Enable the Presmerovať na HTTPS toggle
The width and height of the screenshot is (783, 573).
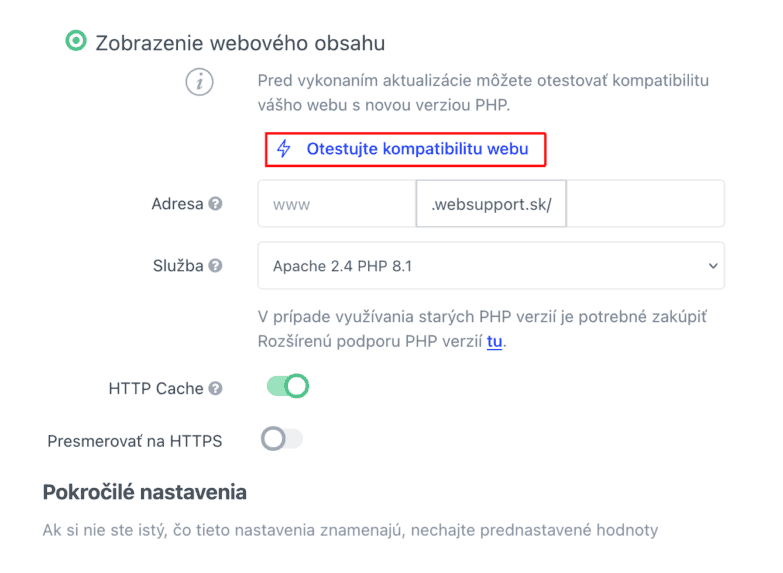click(282, 439)
